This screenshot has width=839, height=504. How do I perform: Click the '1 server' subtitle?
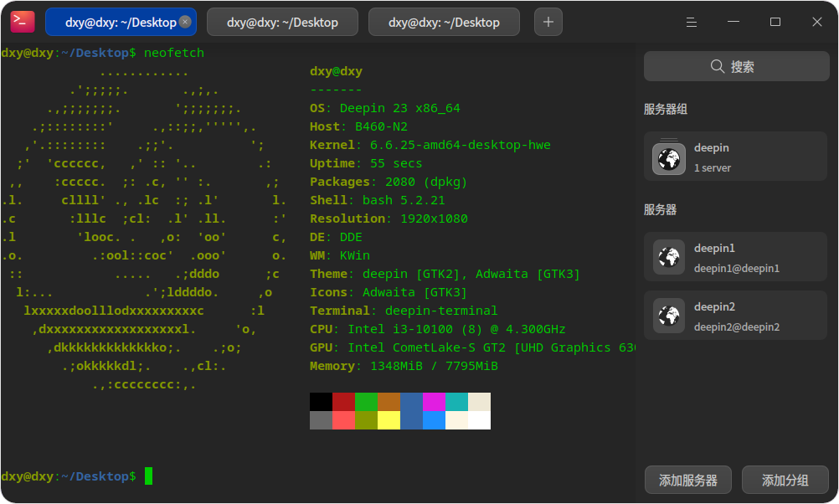point(713,168)
